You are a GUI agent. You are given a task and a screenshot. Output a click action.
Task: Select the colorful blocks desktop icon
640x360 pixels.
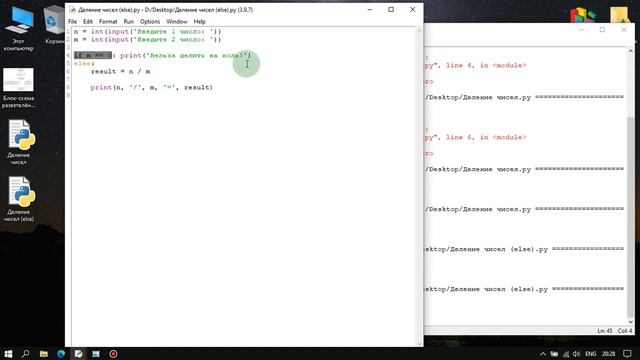coord(583,15)
